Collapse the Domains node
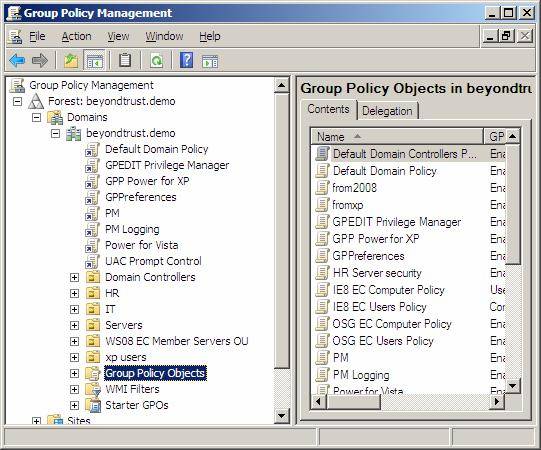This screenshot has width=541, height=450. coord(36,117)
